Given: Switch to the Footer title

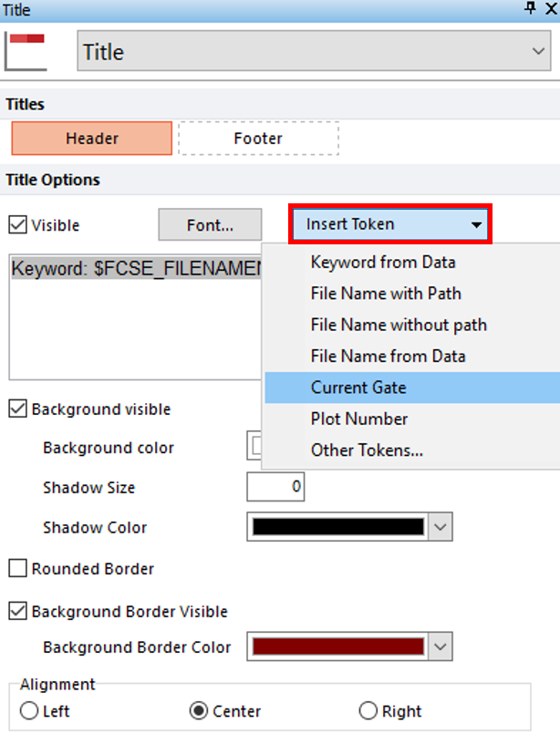Looking at the screenshot, I should (x=258, y=138).
